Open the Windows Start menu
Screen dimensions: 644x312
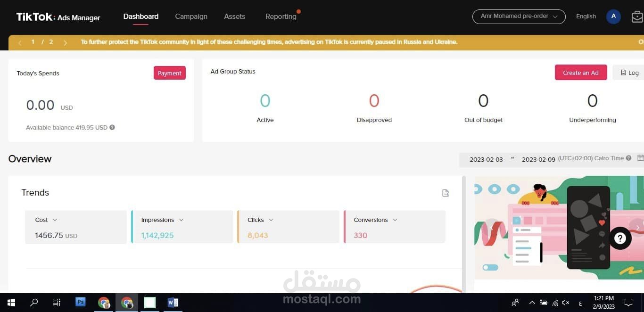pos(11,303)
